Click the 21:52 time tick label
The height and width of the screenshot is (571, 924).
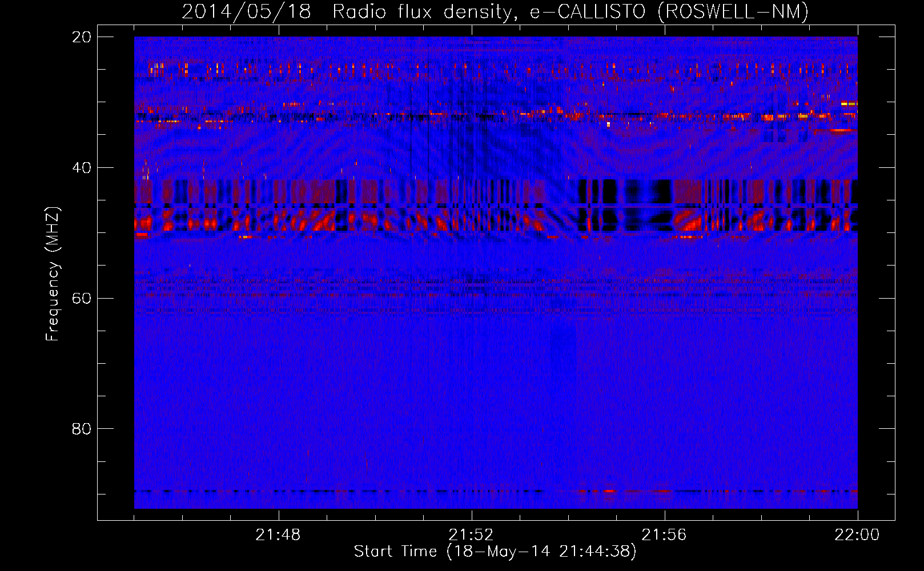[x=471, y=535]
